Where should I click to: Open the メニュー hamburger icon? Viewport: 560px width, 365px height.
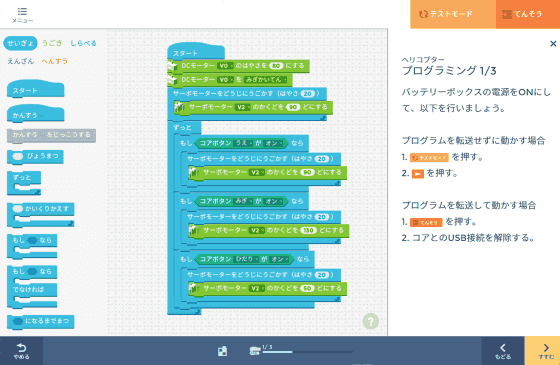[x=22, y=11]
